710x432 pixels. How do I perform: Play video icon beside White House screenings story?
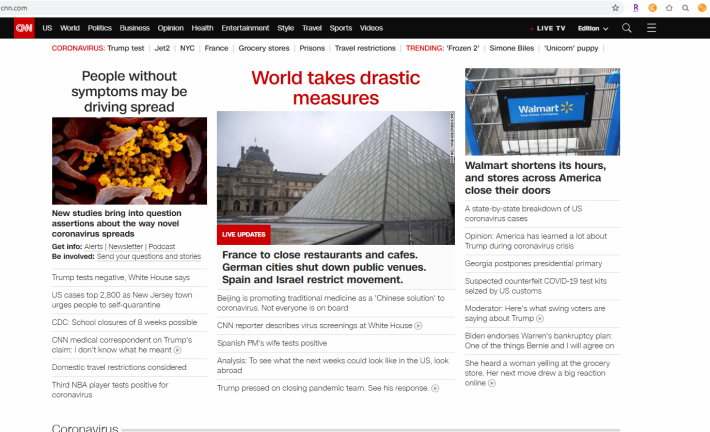tap(418, 326)
